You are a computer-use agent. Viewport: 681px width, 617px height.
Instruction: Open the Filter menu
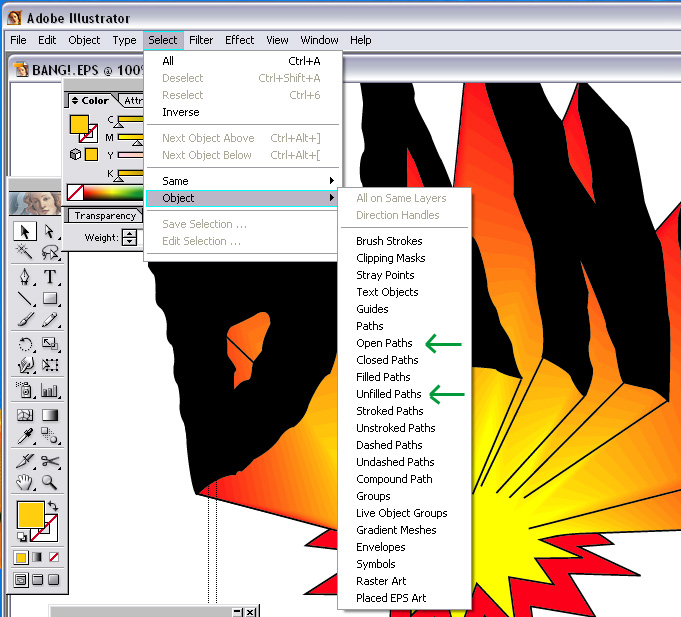coord(201,40)
